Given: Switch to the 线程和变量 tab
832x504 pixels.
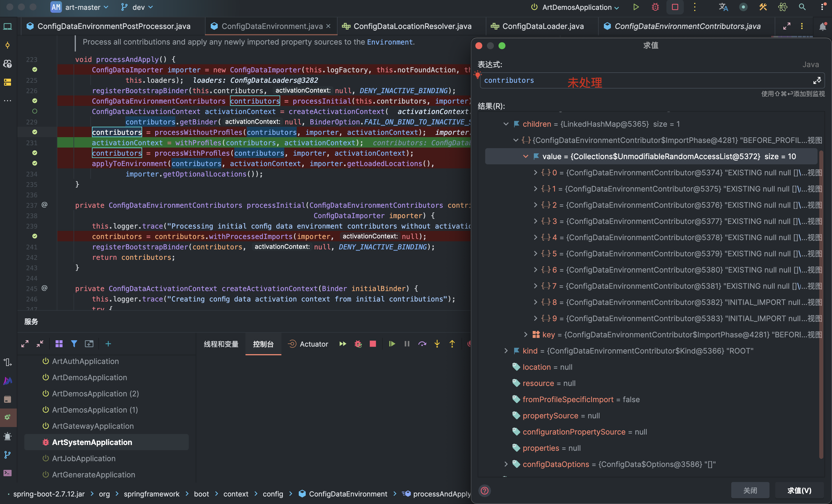Looking at the screenshot, I should pos(221,344).
